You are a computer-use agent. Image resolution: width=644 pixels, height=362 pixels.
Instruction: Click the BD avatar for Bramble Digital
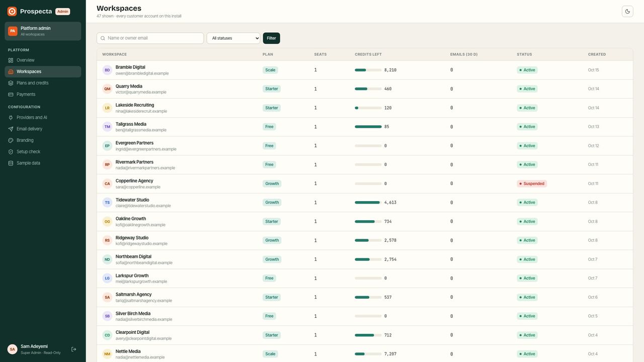(x=107, y=70)
